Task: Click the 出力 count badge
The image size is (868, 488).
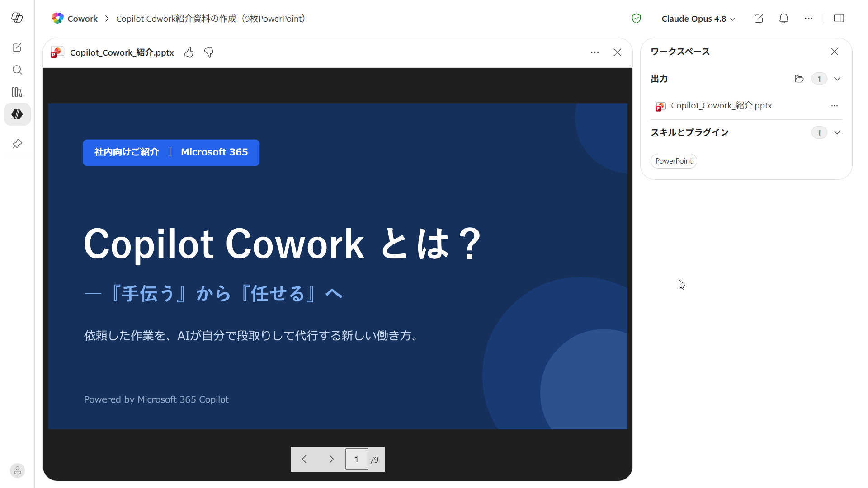Action: point(819,79)
